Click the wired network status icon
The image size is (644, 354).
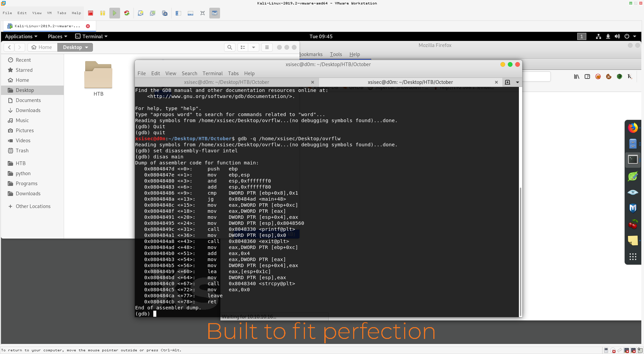pyautogui.click(x=598, y=36)
